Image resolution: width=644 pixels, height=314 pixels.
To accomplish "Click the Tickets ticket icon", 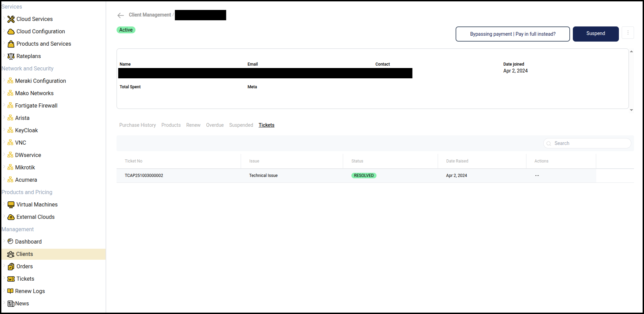I will 11,279.
